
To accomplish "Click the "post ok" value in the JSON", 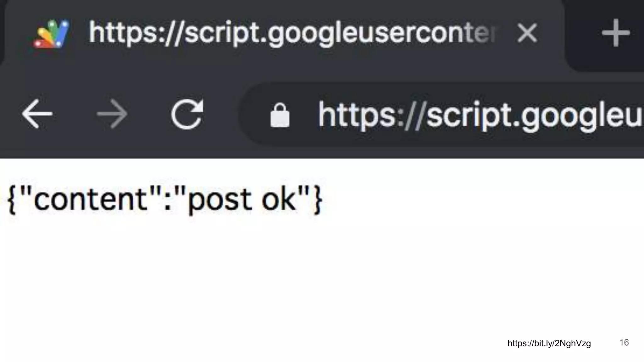I will click(242, 200).
